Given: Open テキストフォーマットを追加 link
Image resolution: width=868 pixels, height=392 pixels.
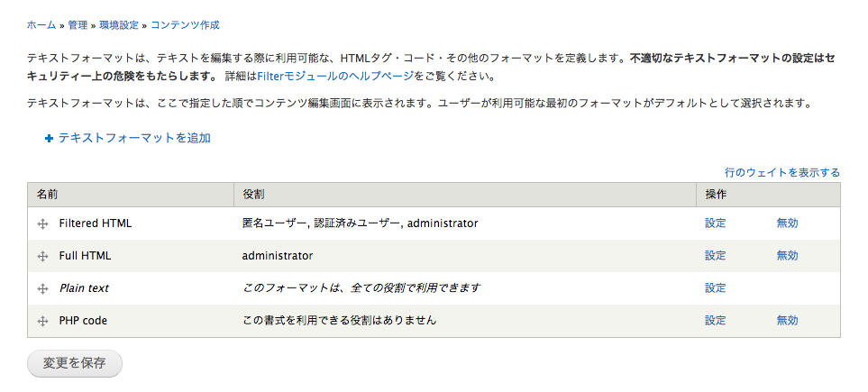Looking at the screenshot, I should click(134, 138).
